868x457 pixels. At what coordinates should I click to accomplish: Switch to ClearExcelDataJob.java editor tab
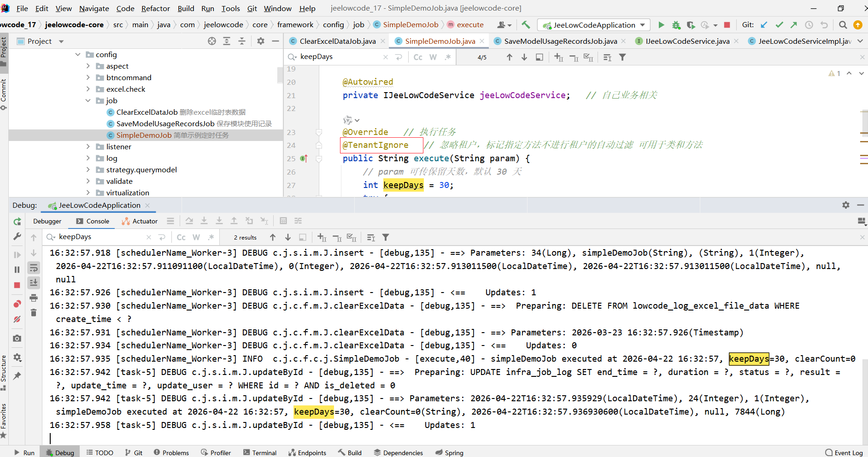pos(337,41)
